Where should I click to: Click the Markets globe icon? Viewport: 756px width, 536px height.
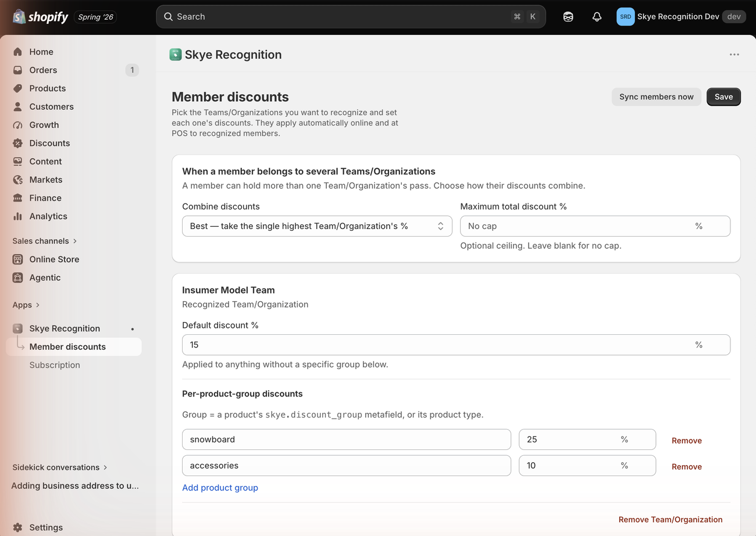click(17, 180)
